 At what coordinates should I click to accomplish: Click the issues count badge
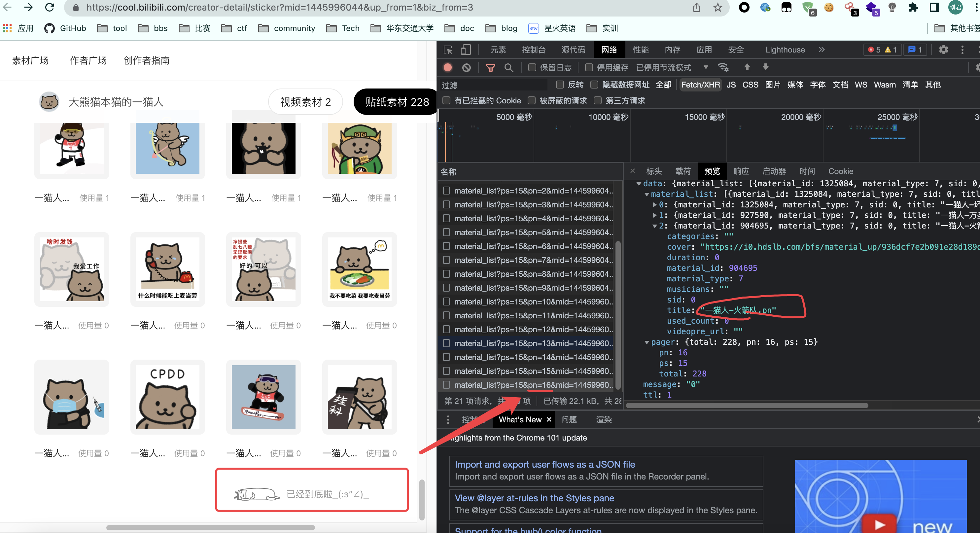click(915, 50)
